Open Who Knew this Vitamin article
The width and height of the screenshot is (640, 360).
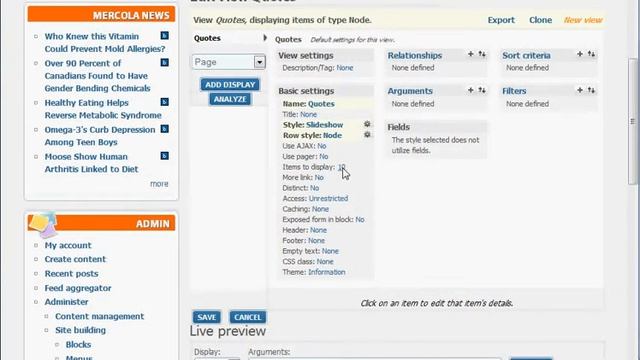coord(105,42)
